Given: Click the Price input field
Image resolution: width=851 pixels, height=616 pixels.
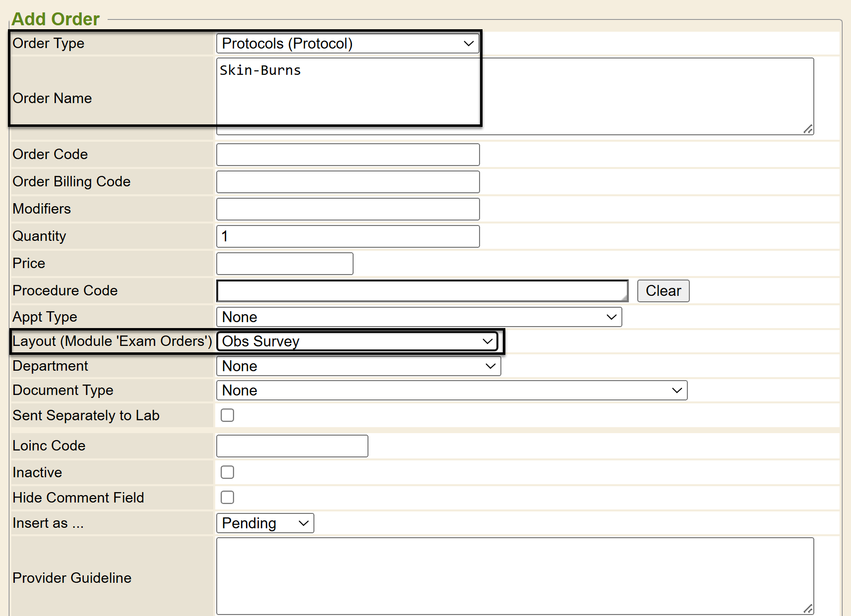Looking at the screenshot, I should (285, 264).
